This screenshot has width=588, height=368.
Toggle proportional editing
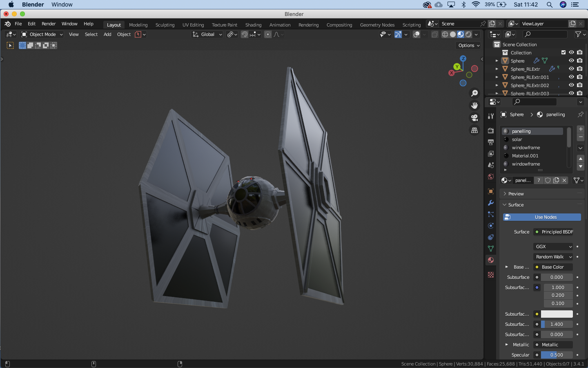point(268,34)
